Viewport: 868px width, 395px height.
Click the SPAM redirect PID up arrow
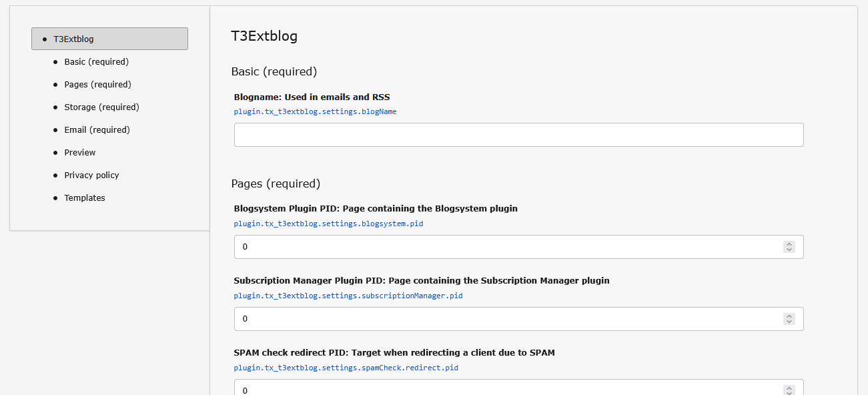pyautogui.click(x=789, y=386)
